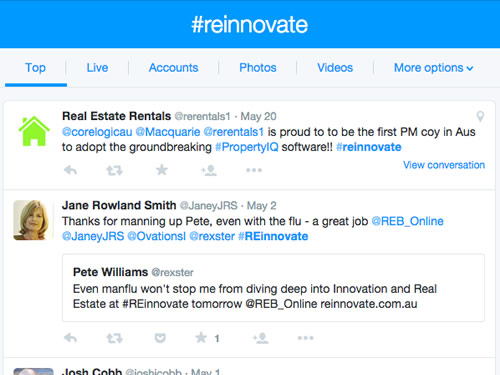Open #PropertyIQ hashtag link
500x375 pixels.
[x=247, y=147]
